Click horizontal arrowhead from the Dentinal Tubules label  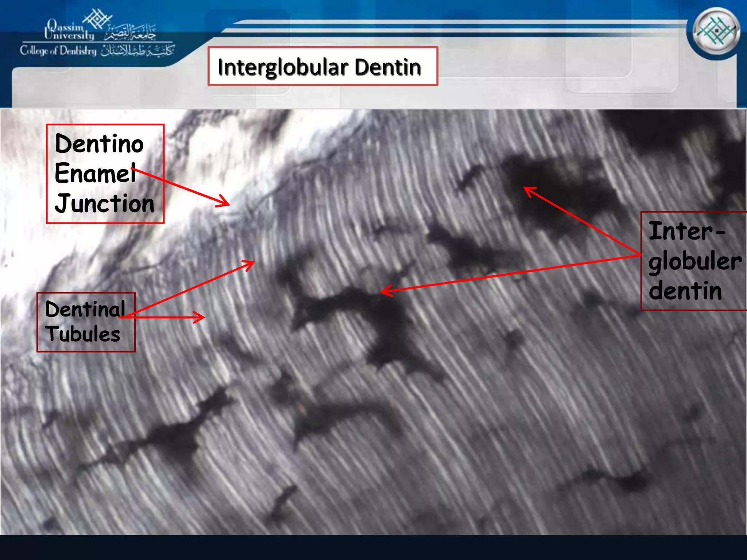pyautogui.click(x=202, y=317)
